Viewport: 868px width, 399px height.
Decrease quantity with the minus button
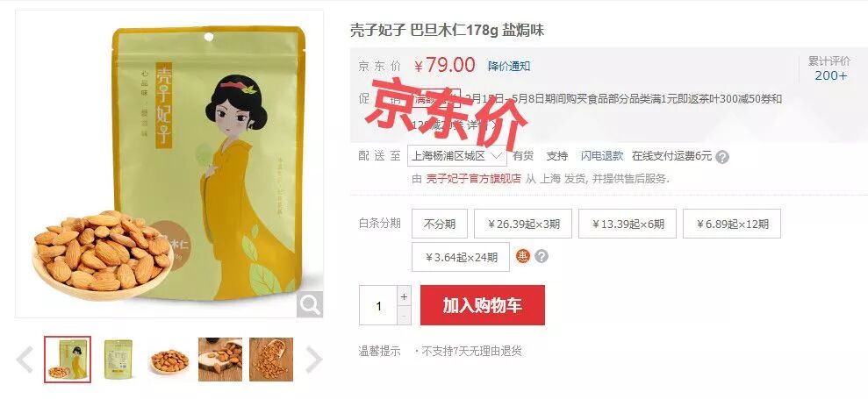point(404,316)
